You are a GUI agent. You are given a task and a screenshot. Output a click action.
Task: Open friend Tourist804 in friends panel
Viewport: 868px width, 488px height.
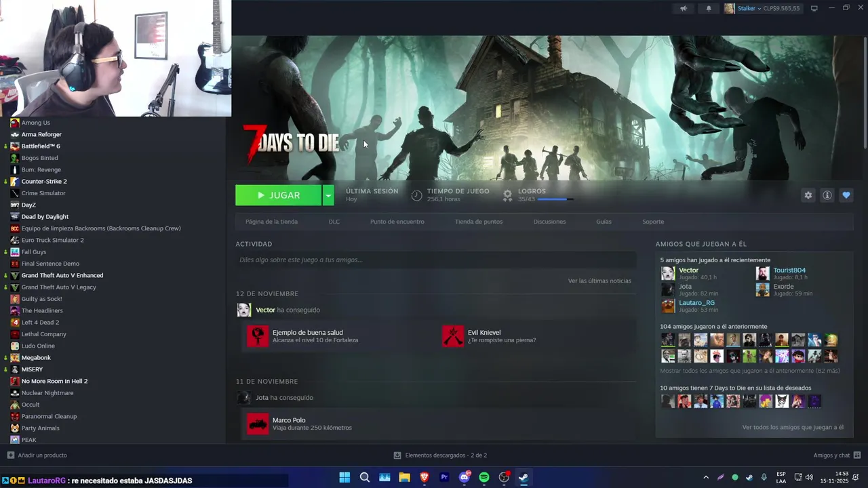point(789,270)
